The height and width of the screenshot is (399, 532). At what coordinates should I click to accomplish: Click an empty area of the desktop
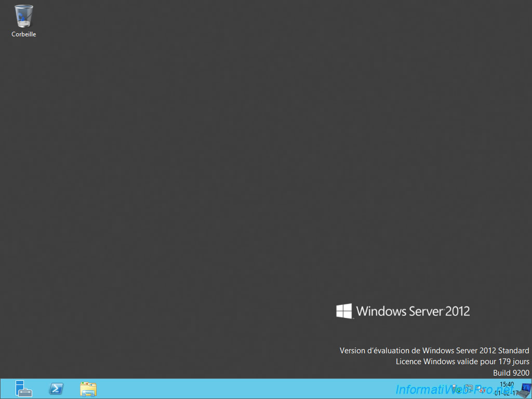pyautogui.click(x=208, y=182)
